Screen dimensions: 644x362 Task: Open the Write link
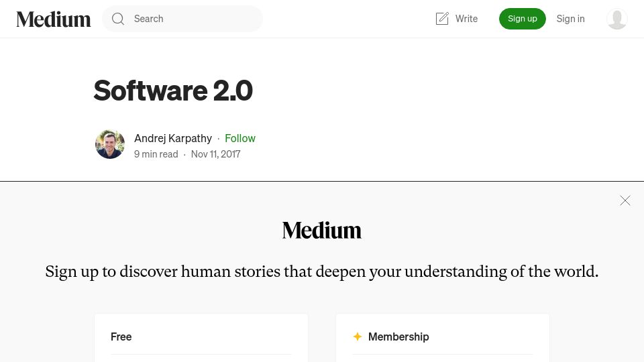click(457, 19)
